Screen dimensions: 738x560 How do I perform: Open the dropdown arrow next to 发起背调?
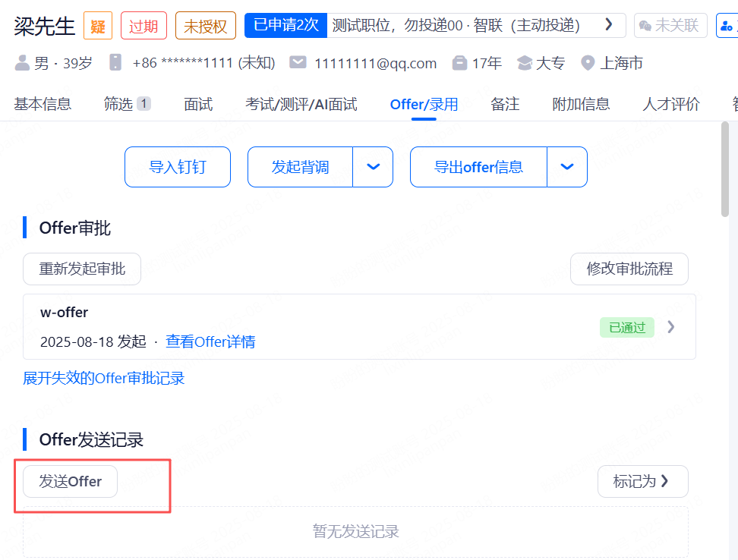pyautogui.click(x=373, y=167)
